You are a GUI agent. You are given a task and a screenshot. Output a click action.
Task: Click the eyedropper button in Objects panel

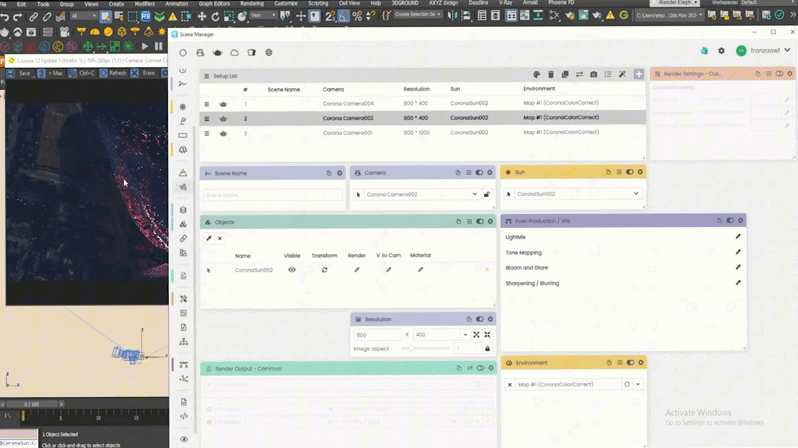pos(209,238)
